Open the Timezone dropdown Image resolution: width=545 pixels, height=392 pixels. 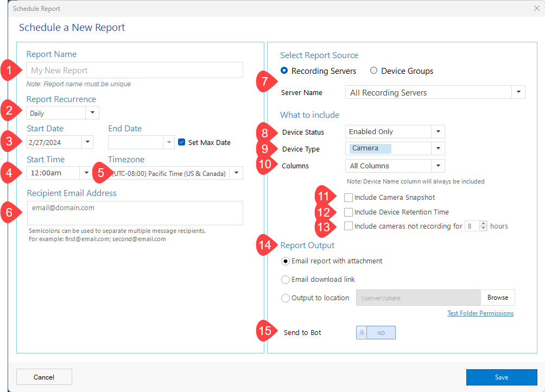(x=236, y=174)
